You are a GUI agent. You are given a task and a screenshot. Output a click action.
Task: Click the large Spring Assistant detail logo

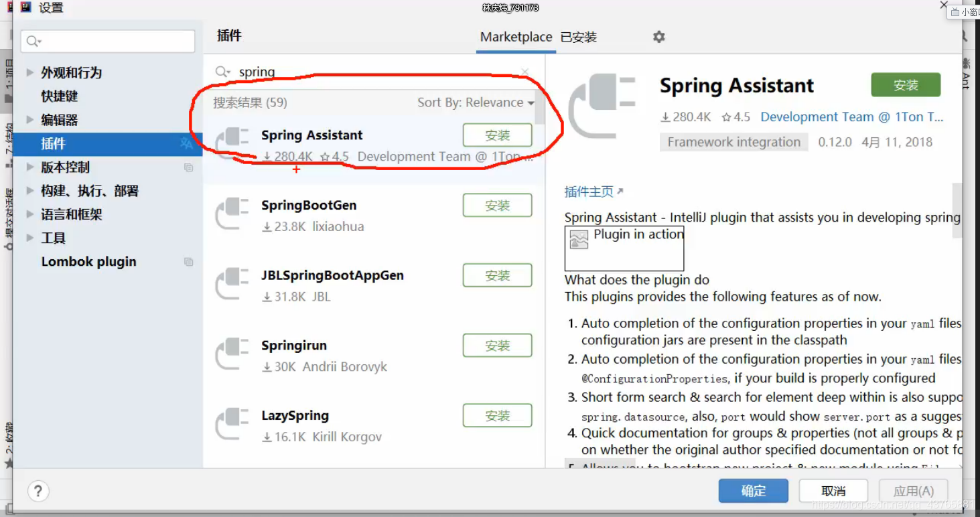click(603, 107)
